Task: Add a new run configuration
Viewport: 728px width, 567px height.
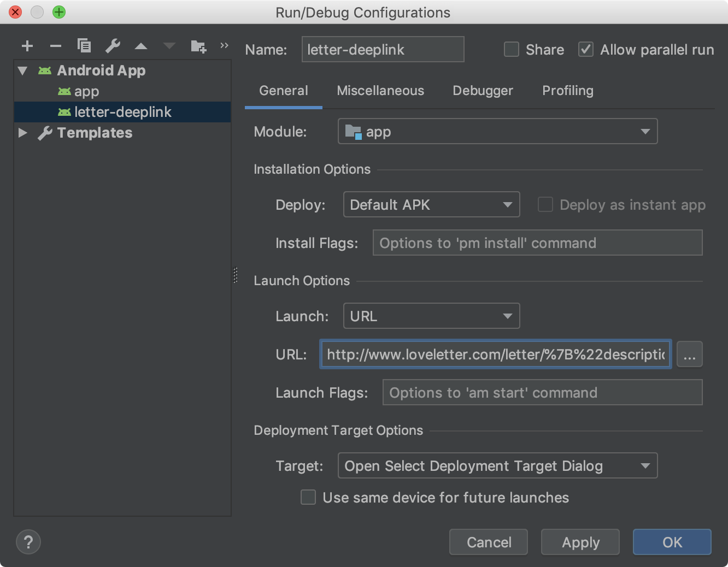Action: (27, 46)
